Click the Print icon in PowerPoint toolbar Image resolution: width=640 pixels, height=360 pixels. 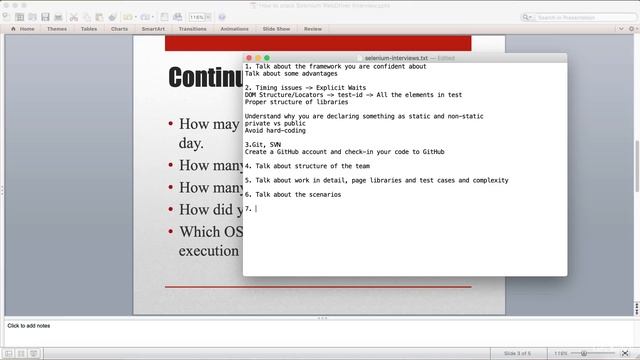(58, 17)
